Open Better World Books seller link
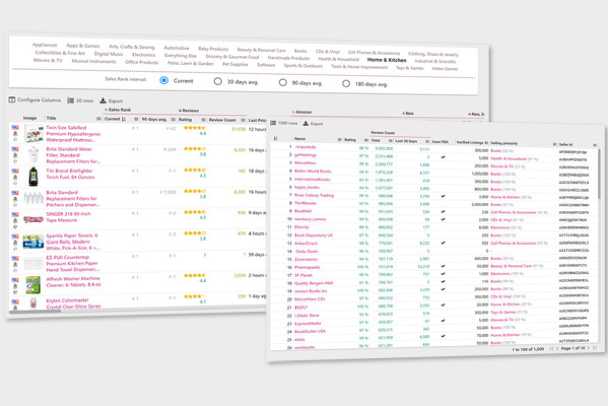 coord(313,171)
